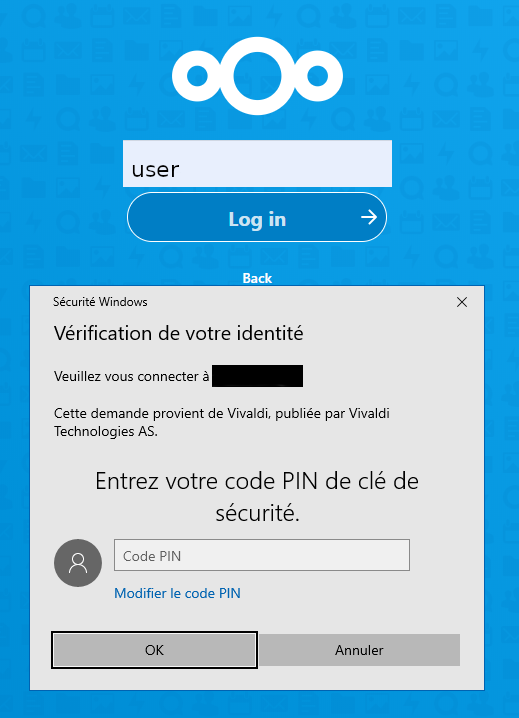Click the blacked-out site name box

(257, 376)
